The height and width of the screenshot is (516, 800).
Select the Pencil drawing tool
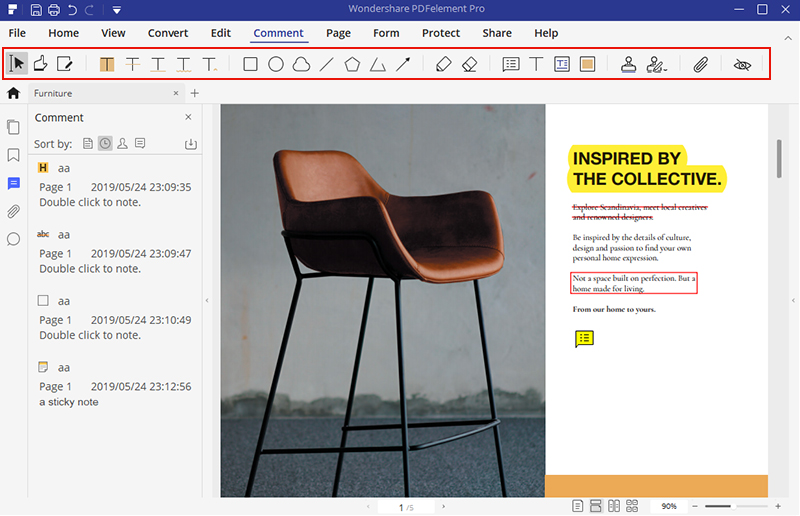tap(444, 64)
